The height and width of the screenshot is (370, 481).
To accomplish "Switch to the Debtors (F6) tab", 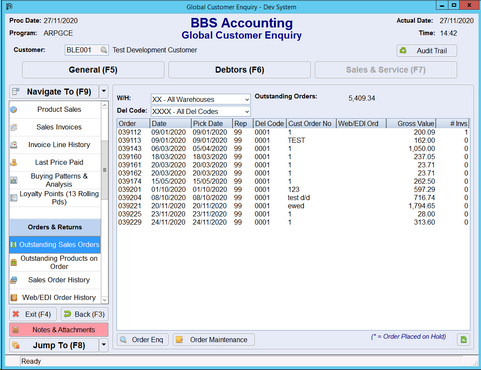I will (239, 70).
